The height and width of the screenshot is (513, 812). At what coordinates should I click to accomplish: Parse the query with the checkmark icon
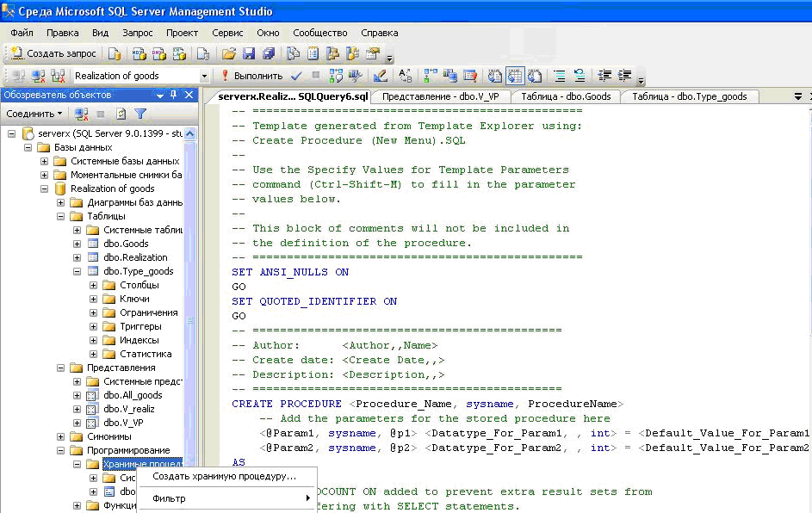coord(296,76)
